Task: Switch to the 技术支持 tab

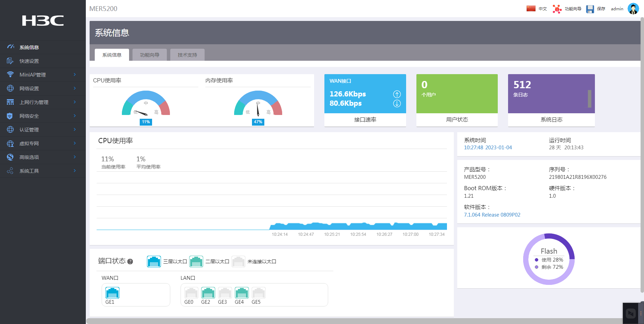Action: coord(187,55)
